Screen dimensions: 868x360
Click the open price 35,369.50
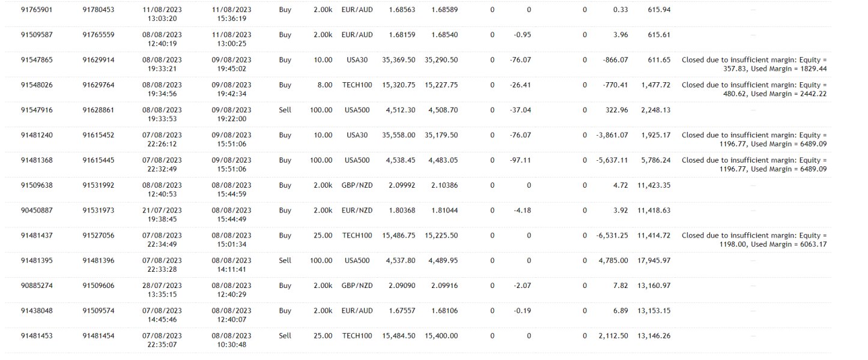pos(399,60)
